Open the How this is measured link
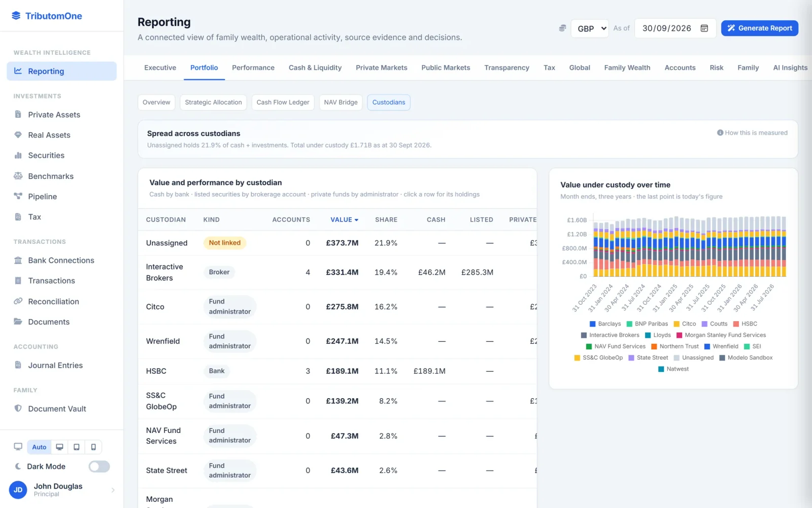Screen dimensions: 812x508 click(752, 133)
